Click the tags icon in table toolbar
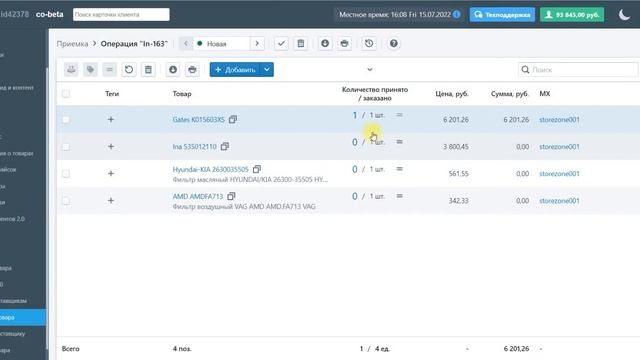Screen dimensions: 640x360 90,70
